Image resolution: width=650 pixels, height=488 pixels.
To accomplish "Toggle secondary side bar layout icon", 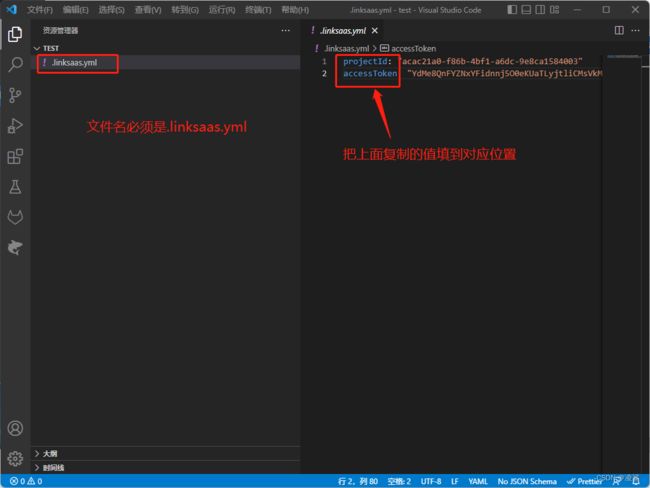I will pyautogui.click(x=540, y=9).
